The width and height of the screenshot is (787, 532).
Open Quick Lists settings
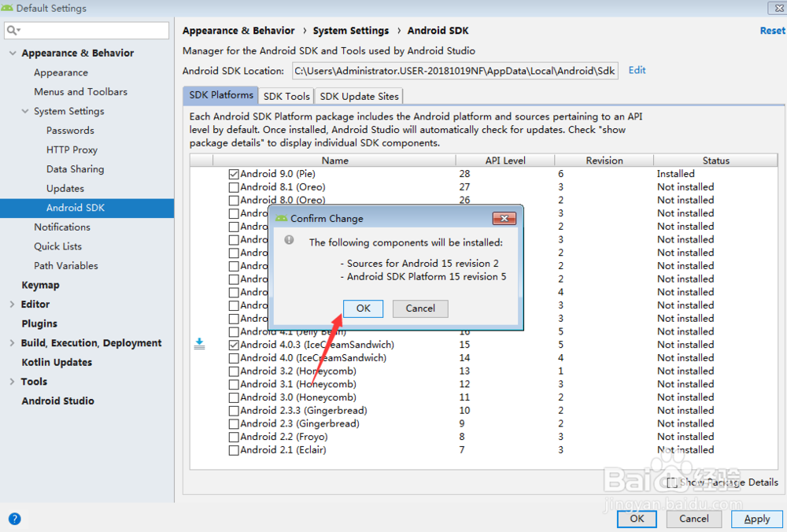(x=57, y=246)
